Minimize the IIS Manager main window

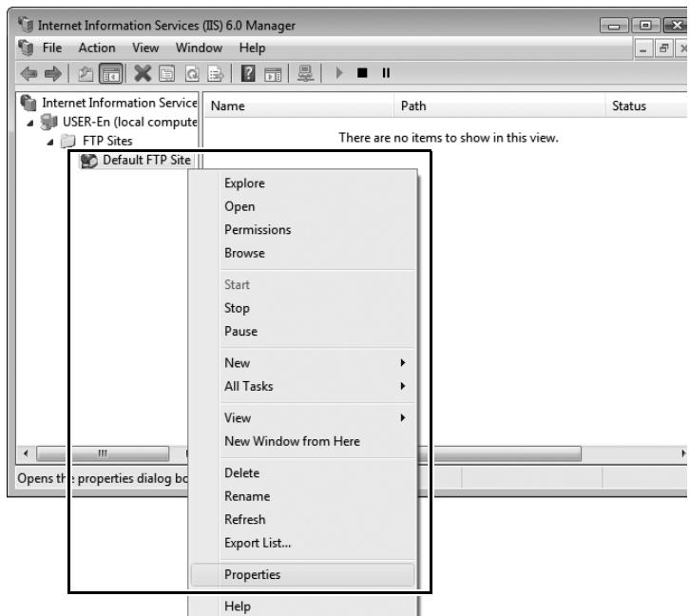point(614,26)
